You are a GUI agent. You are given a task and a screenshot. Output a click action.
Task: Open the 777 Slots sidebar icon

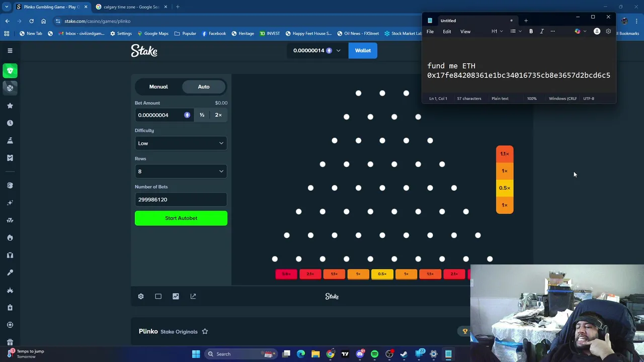coord(10,220)
